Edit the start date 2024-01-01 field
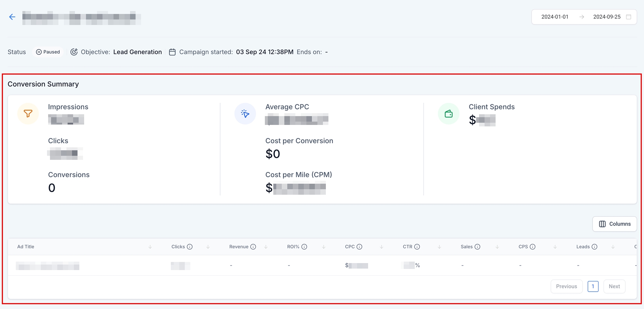This screenshot has height=309, width=644. coord(555,17)
